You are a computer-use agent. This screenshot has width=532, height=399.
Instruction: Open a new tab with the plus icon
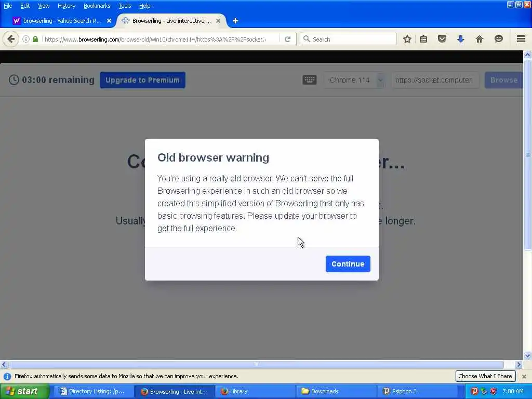click(x=235, y=21)
